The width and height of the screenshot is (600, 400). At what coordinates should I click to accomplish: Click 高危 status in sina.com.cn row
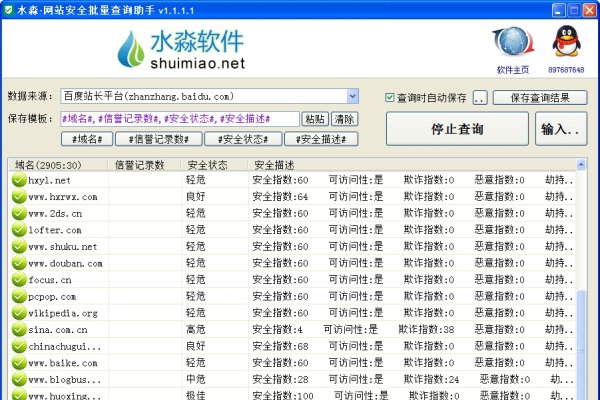tap(196, 330)
